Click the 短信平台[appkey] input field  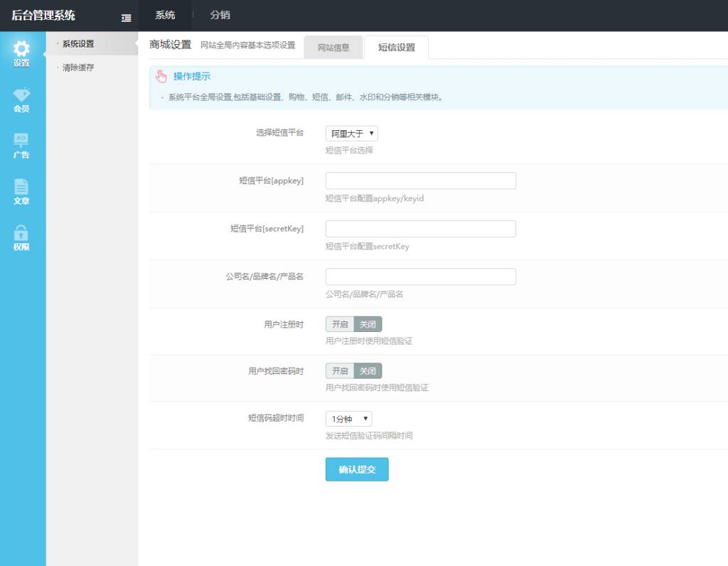coord(420,181)
